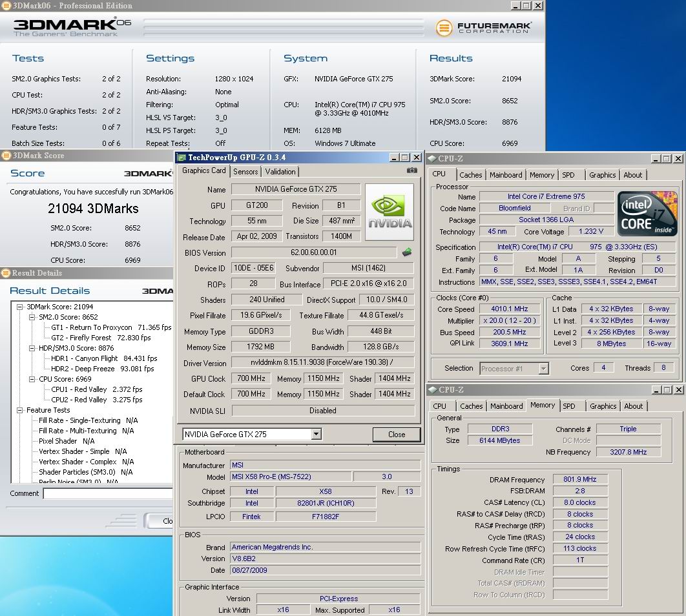Click the partially hidden Close button in Result Details
This screenshot has height=616, width=686.
(x=160, y=520)
